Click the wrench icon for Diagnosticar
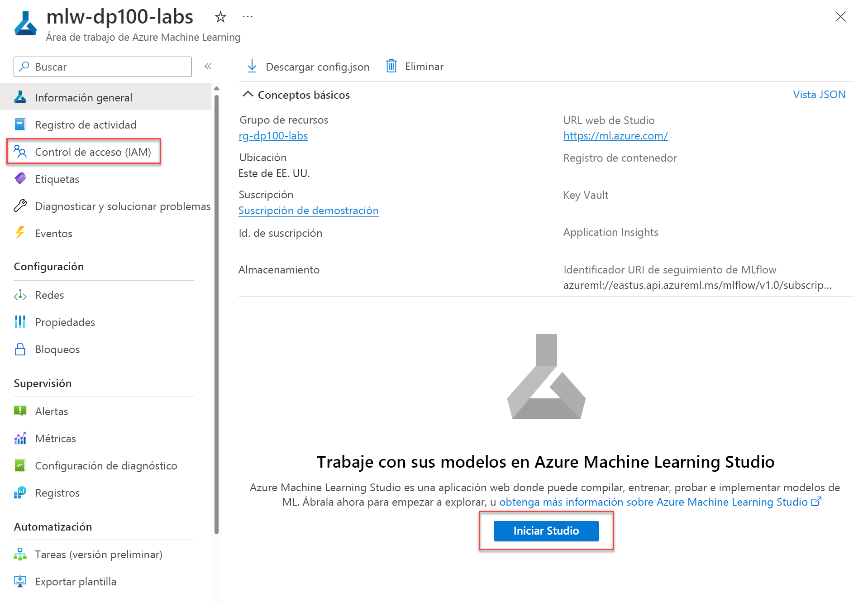Screen dimensions: 868x603 tap(20, 206)
